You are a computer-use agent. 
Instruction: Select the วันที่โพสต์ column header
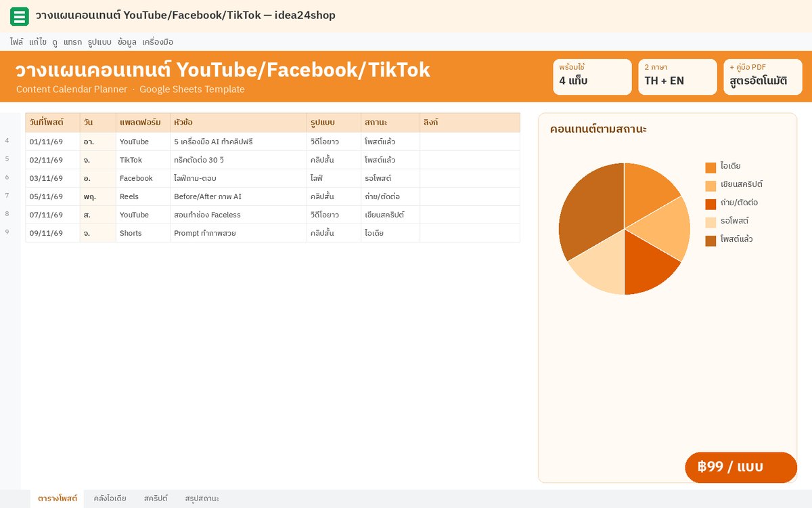[53, 123]
